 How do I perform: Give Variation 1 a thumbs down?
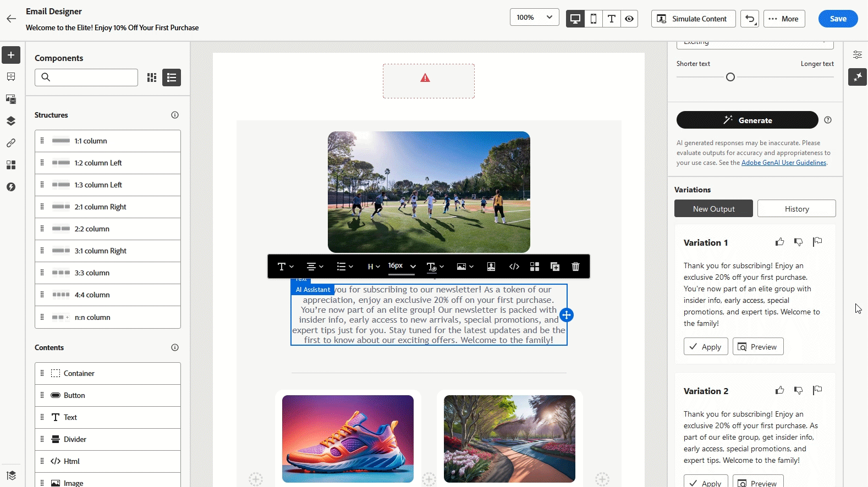(799, 242)
